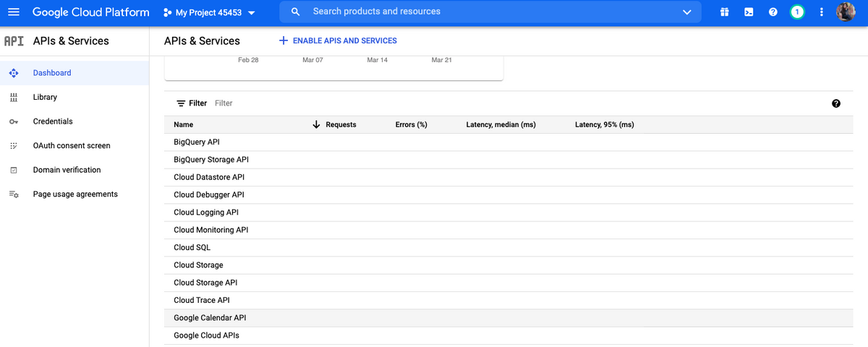Viewport: 868px width, 347px height.
Task: Open Google Calendar API link
Action: click(210, 318)
